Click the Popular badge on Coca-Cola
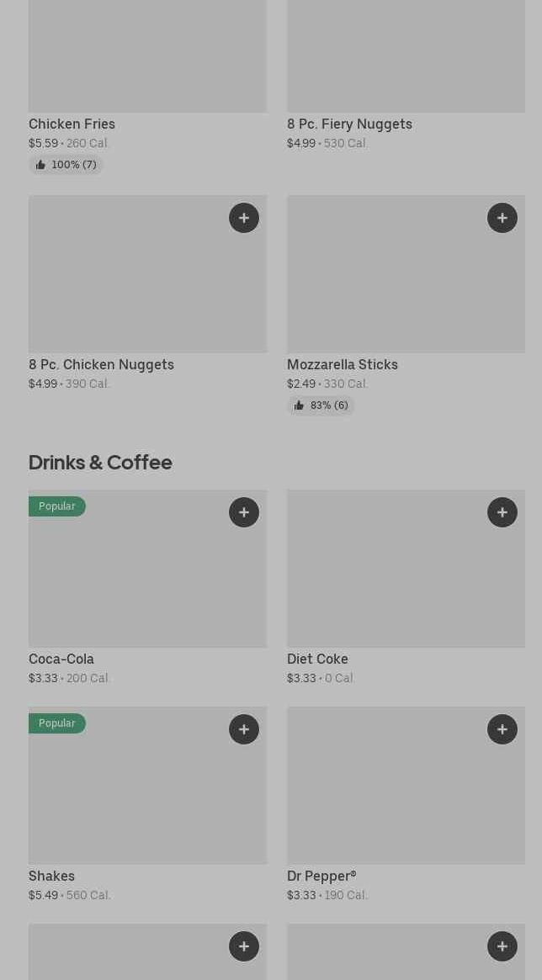The height and width of the screenshot is (980, 542). tap(57, 506)
